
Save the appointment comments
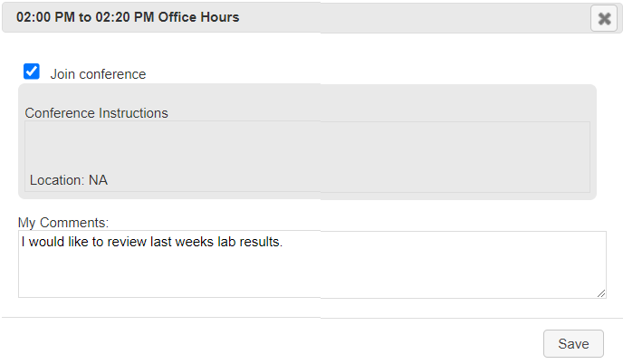point(573,343)
